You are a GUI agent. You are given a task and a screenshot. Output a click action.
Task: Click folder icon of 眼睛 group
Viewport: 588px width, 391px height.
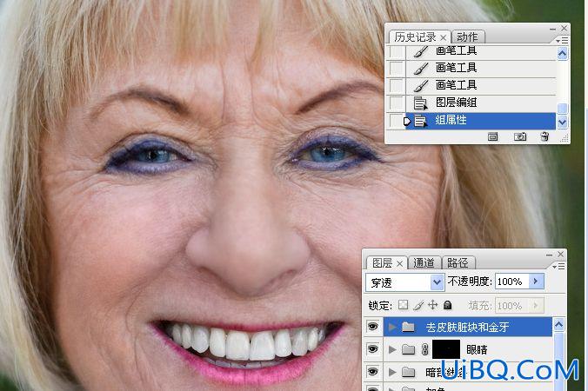408,350
